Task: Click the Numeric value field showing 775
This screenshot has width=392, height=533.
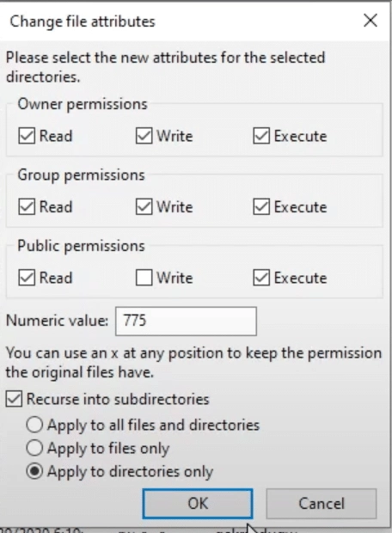Action: tap(186, 322)
